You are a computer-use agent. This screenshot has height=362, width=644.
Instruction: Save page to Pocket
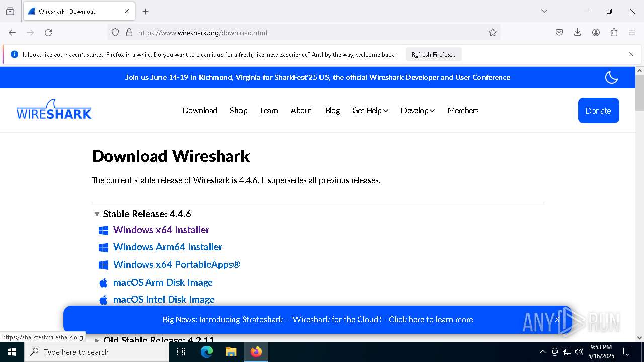[x=559, y=33]
